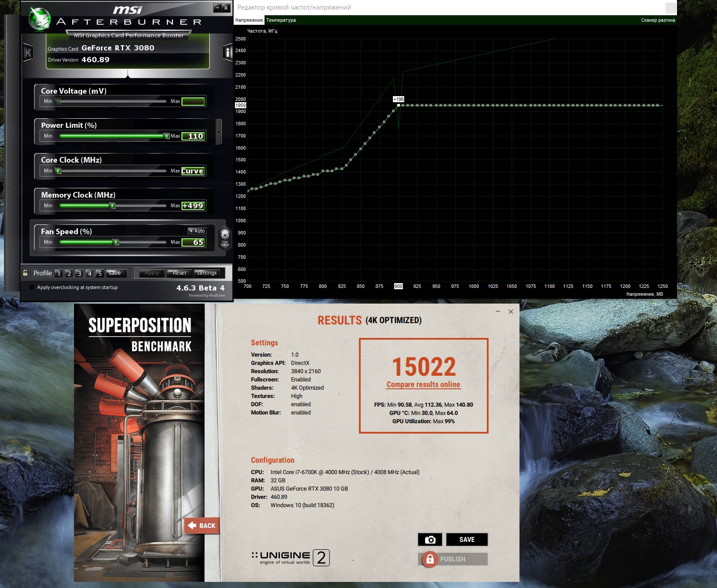Click the profile save button in Afterburner
This screenshot has height=588, width=717.
(117, 273)
